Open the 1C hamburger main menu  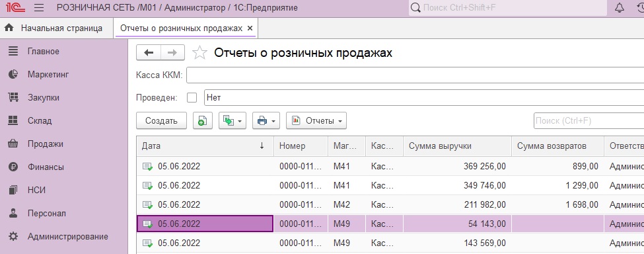pyautogui.click(x=39, y=8)
